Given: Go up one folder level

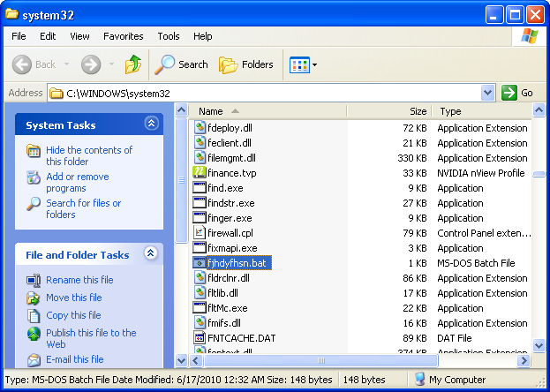Looking at the screenshot, I should [x=133, y=64].
